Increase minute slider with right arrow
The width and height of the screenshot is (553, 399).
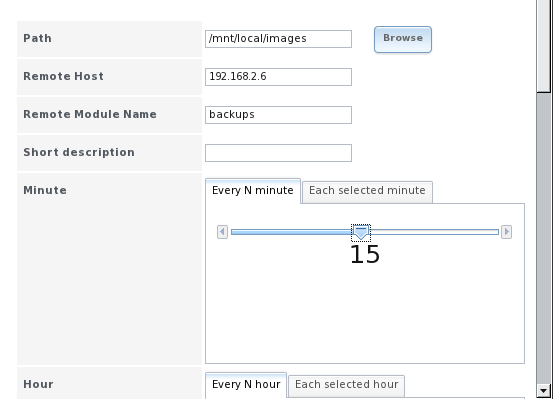point(506,232)
